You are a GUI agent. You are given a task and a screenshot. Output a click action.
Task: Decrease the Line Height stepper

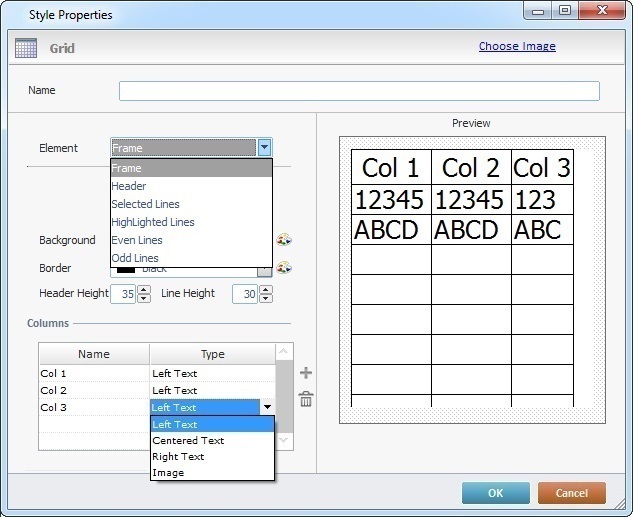point(265,299)
